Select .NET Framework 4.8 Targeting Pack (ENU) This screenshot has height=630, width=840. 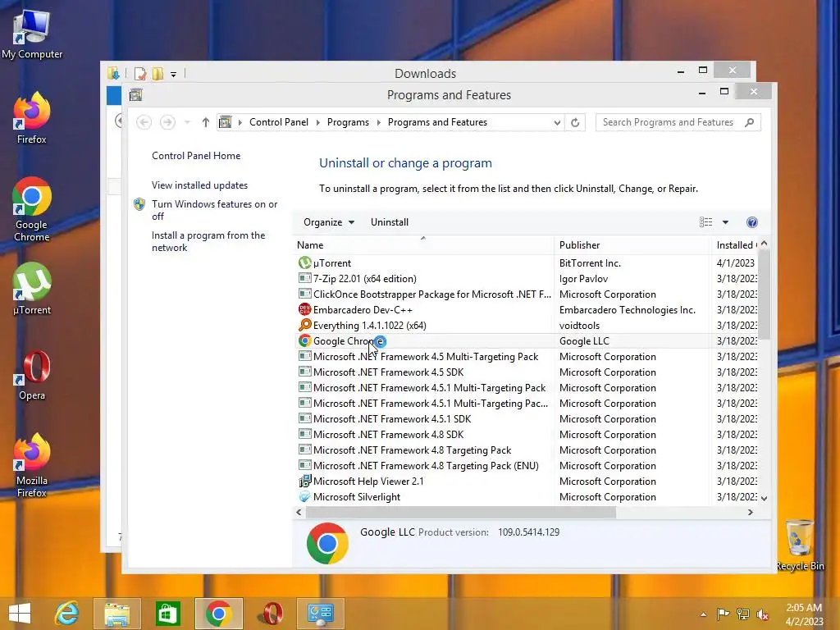[x=527, y=466]
